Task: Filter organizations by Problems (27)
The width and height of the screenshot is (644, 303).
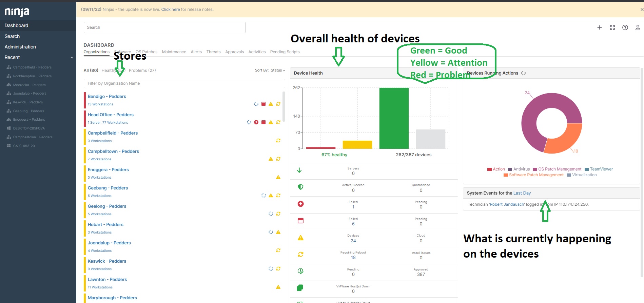Action: (x=142, y=70)
